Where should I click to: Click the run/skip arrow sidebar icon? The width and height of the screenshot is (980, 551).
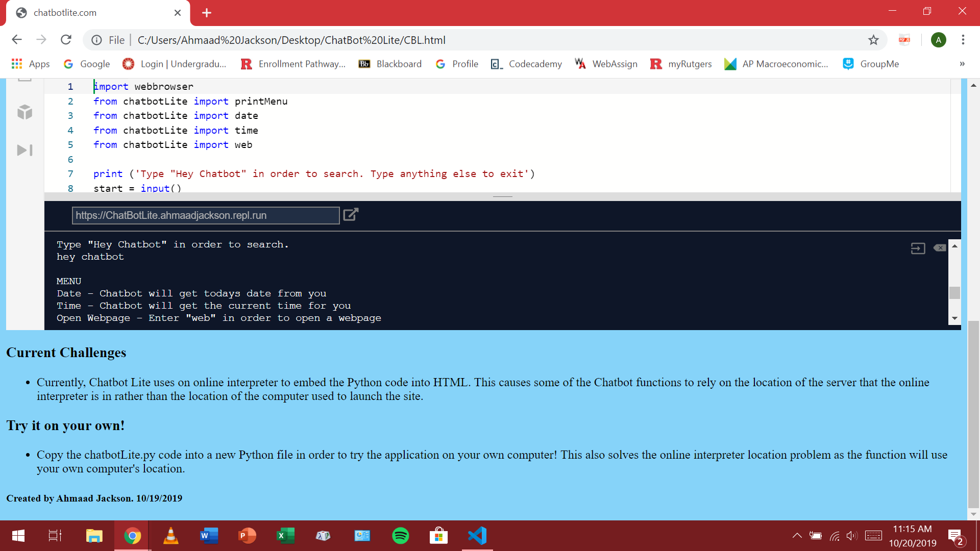pos(24,150)
